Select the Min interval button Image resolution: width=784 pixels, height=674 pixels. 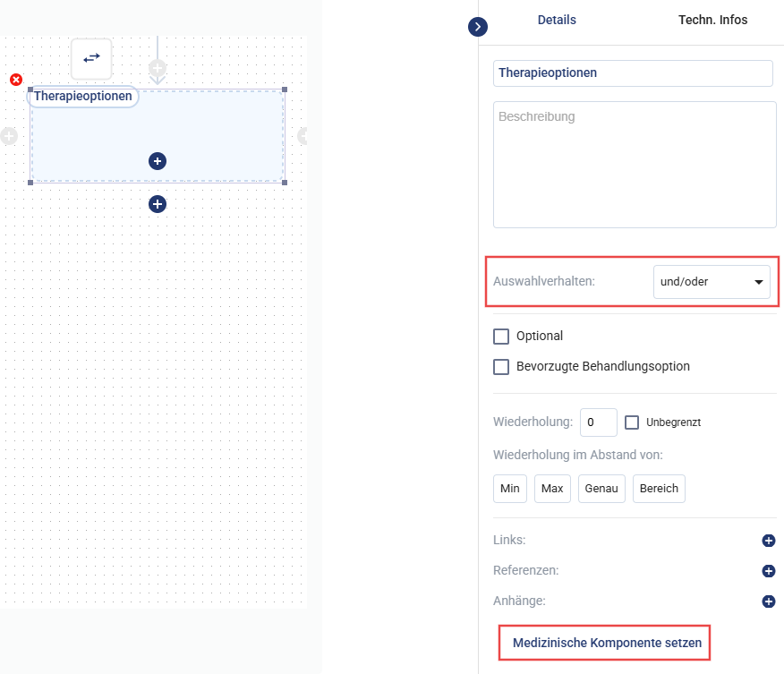510,489
